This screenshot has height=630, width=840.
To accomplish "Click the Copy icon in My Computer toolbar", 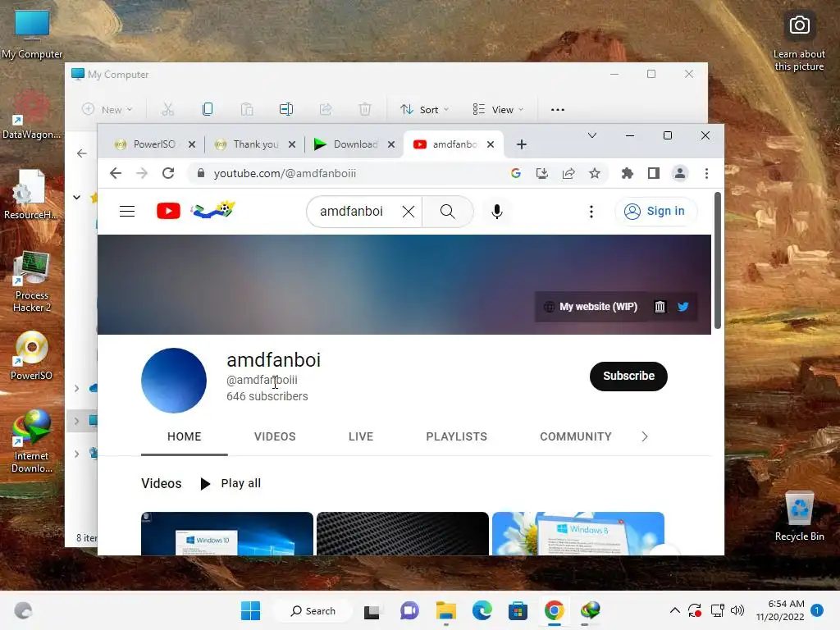I will tap(208, 109).
